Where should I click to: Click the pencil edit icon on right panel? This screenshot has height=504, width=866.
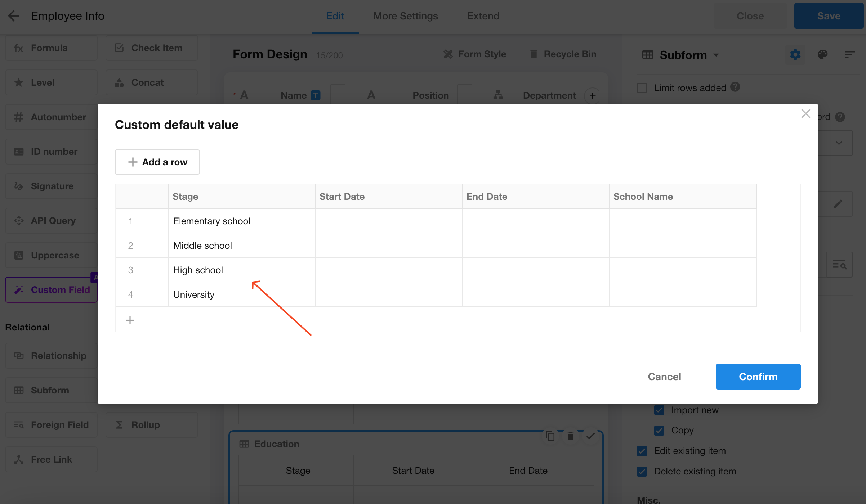(x=838, y=204)
